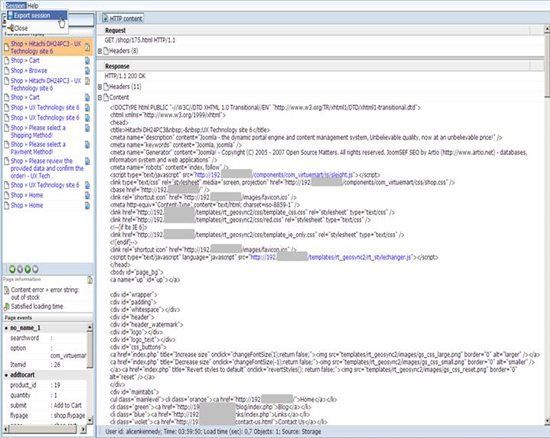Click the page icon left of Shop > Browse
This screenshot has height=438, width=550.
(x=6, y=70)
